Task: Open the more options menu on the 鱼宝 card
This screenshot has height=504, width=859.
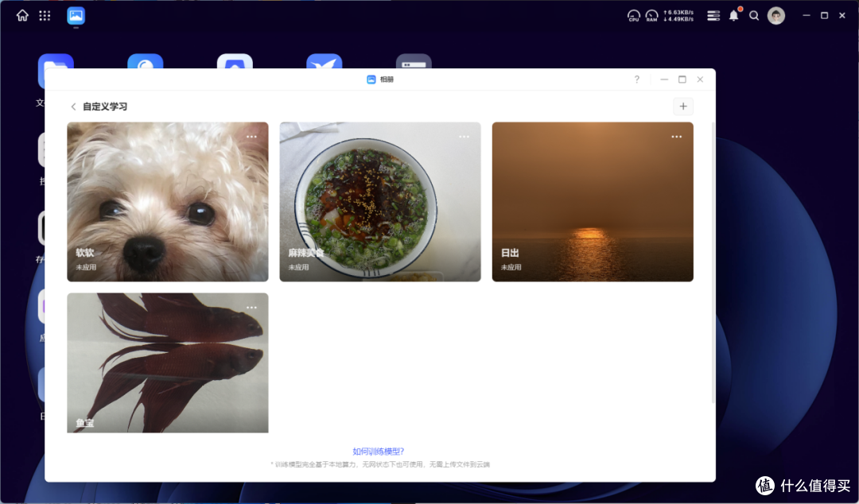Action: (251, 308)
